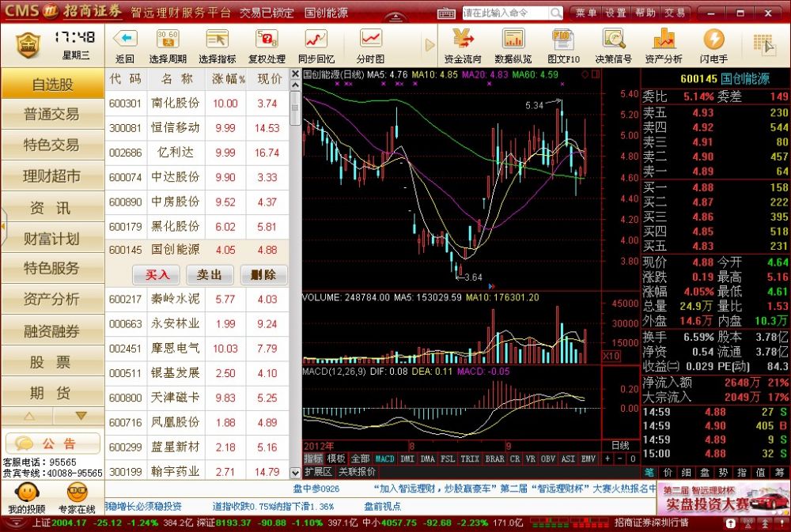Collapse the left sidebar handle
The width and height of the screenshot is (791, 532).
point(2,227)
